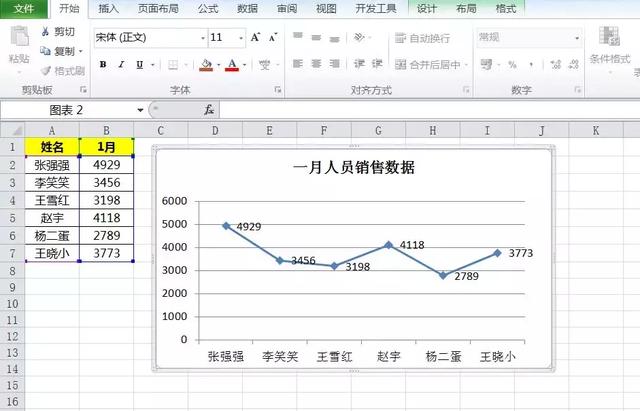This screenshot has height=411, width=640.
Task: Open the Alignment dialog launcher
Action: (x=466, y=89)
